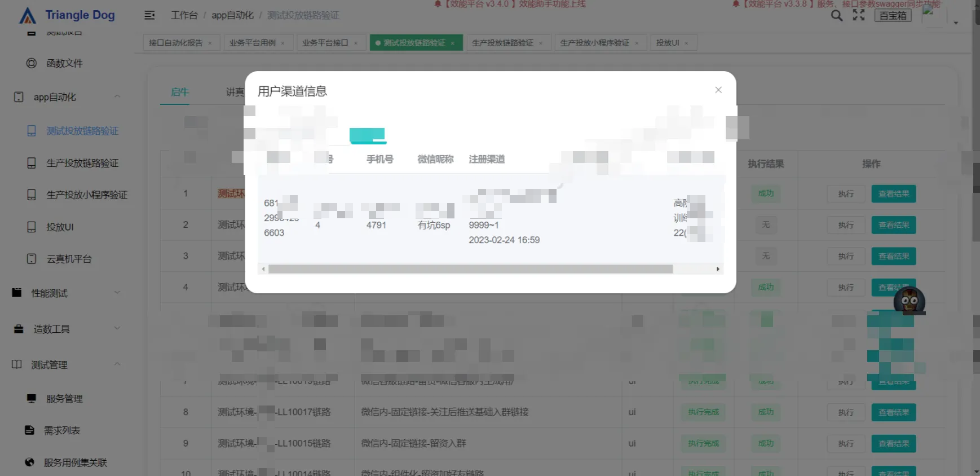Toggle fullscreen mode icon

click(859, 15)
